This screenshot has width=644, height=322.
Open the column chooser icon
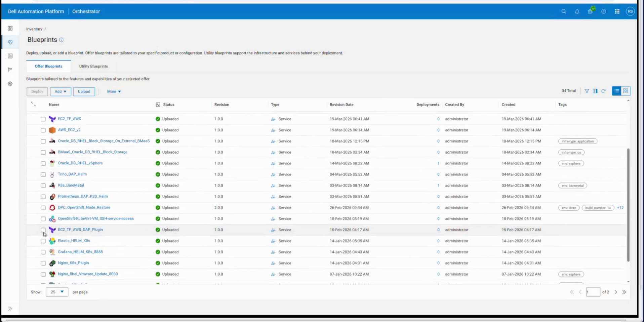click(595, 91)
